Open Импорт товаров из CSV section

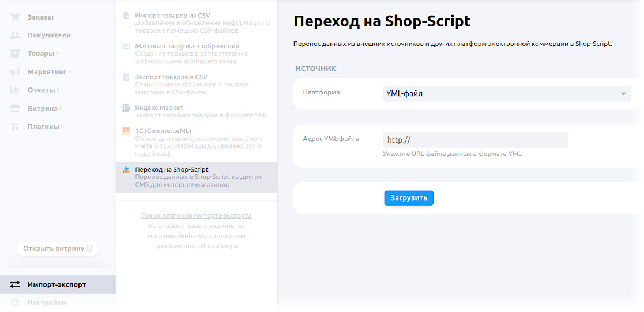[172, 16]
